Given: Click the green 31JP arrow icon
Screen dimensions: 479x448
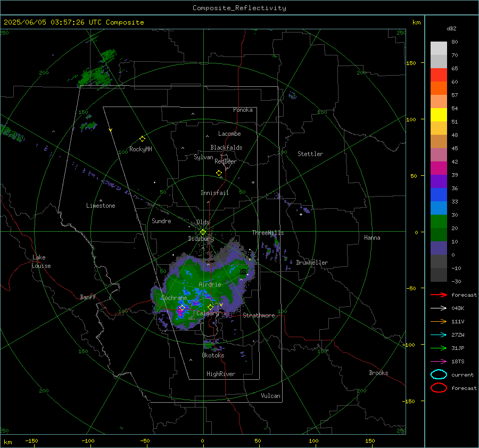Looking at the screenshot, I should (439, 348).
